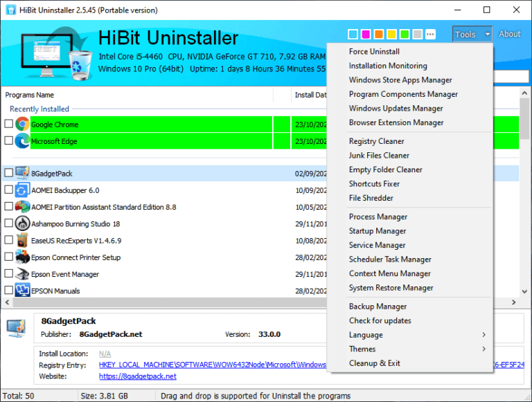
Task: Open Scheduler Task Manager
Action: pyautogui.click(x=390, y=259)
